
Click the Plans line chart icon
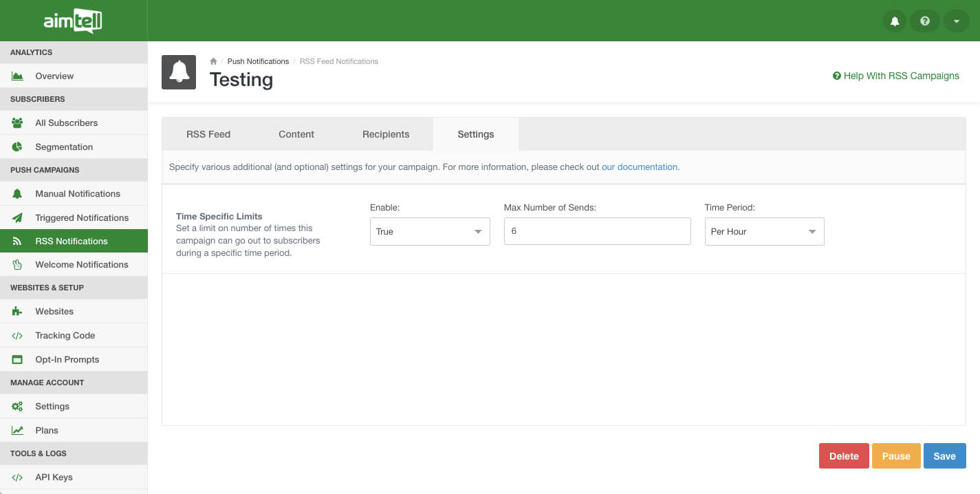pyautogui.click(x=17, y=431)
